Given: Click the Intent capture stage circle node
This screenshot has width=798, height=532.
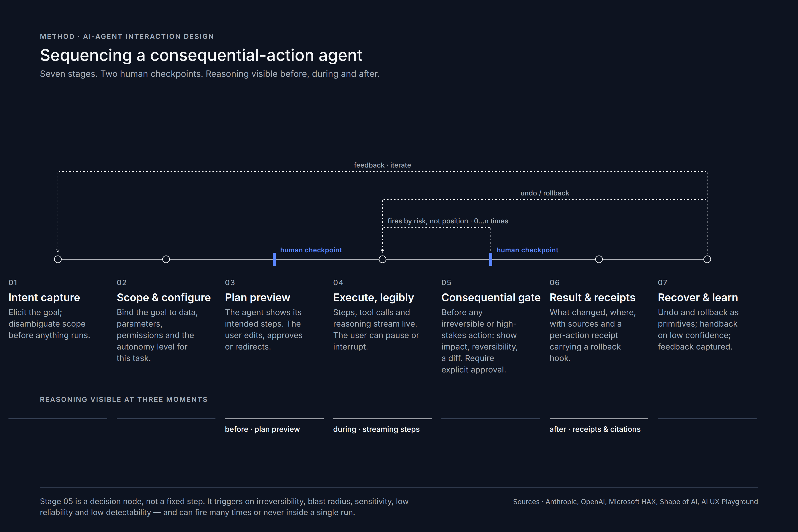Looking at the screenshot, I should point(58,259).
